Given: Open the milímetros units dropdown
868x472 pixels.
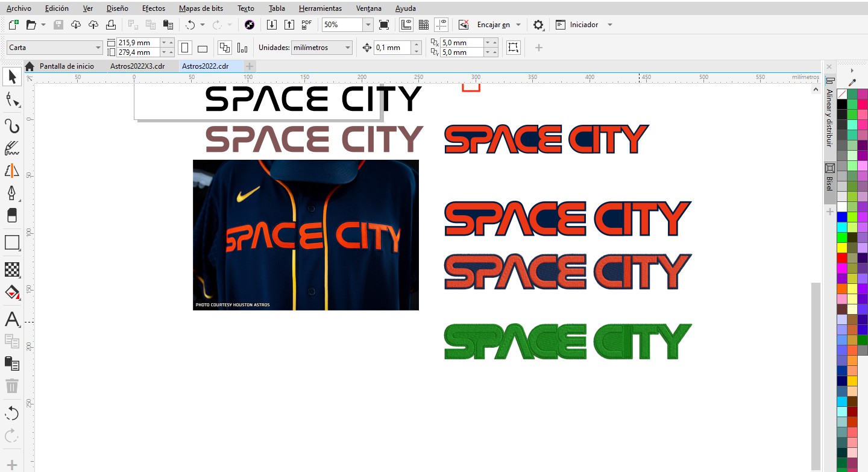Looking at the screenshot, I should tap(322, 48).
